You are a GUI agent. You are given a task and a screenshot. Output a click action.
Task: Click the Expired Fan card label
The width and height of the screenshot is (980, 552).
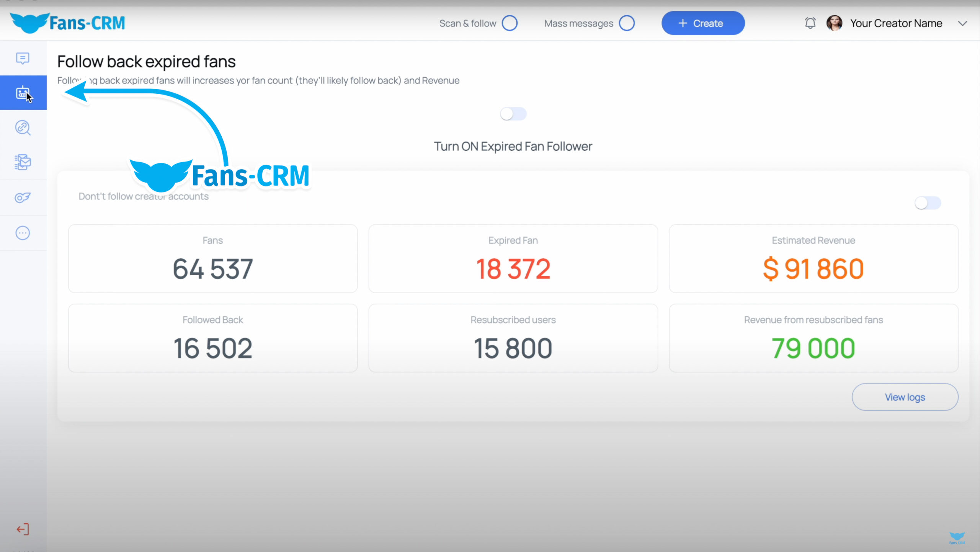click(x=513, y=240)
